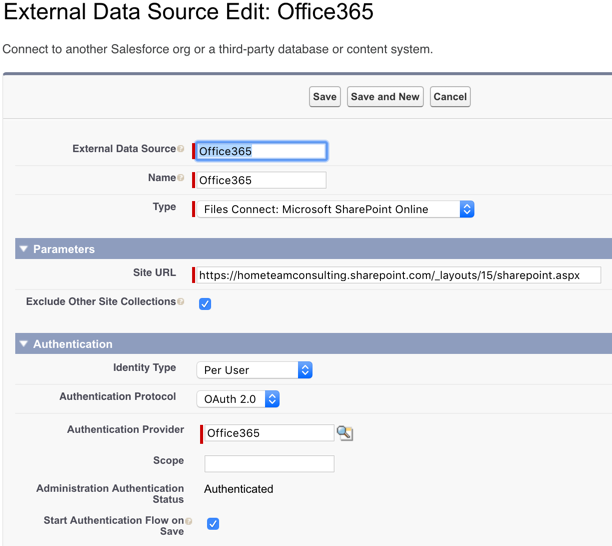This screenshot has width=612, height=546.
Task: Click the Site URL label
Action: coord(154,272)
